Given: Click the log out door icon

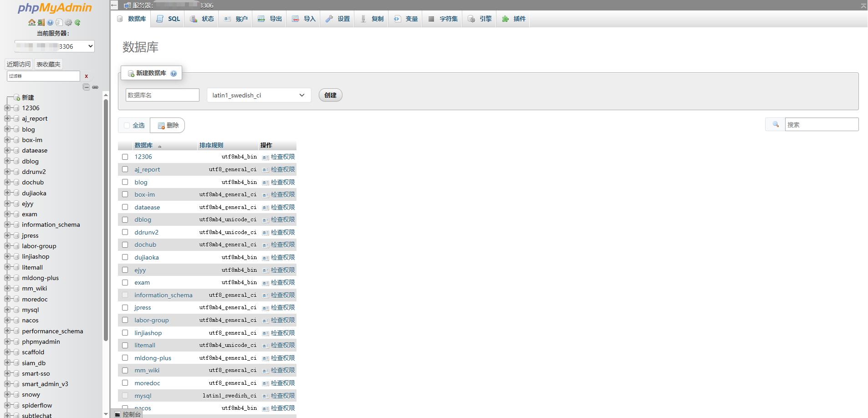Looking at the screenshot, I should [41, 22].
